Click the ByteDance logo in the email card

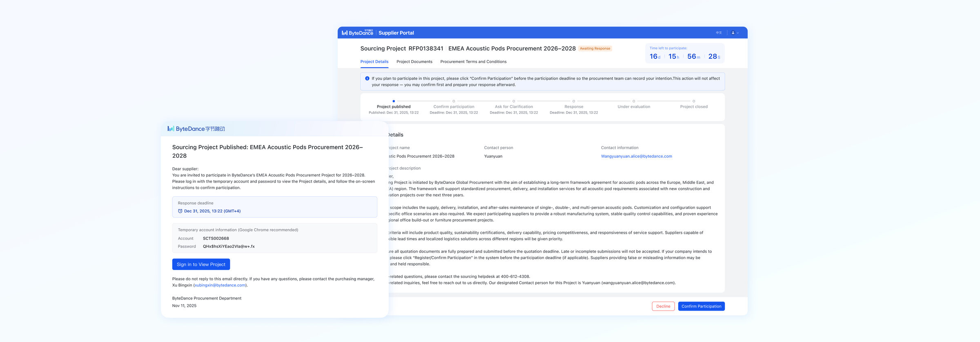coord(196,129)
